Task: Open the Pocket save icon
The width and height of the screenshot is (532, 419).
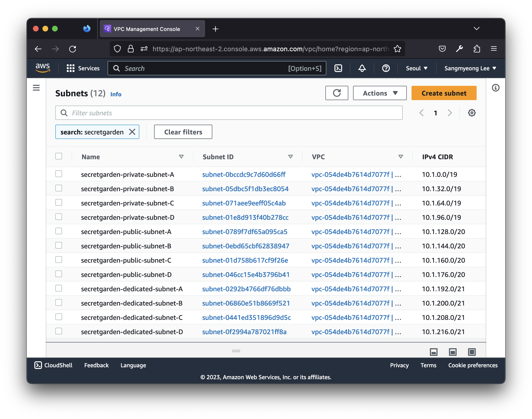Action: 442,49
